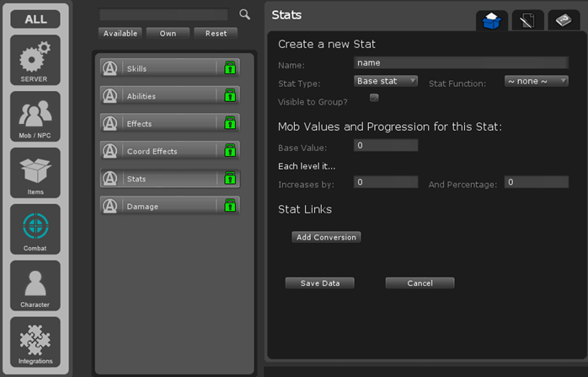
Task: Switch to the blue box create tab
Action: (491, 20)
